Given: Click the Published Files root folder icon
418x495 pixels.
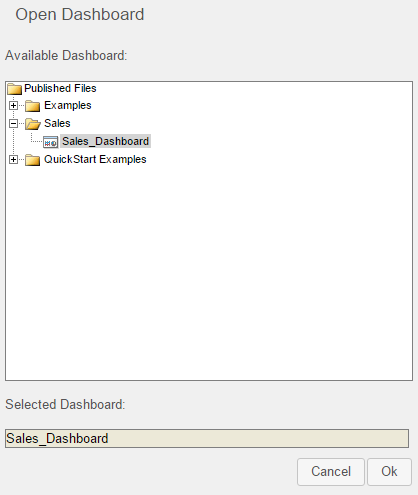Looking at the screenshot, I should point(15,89).
